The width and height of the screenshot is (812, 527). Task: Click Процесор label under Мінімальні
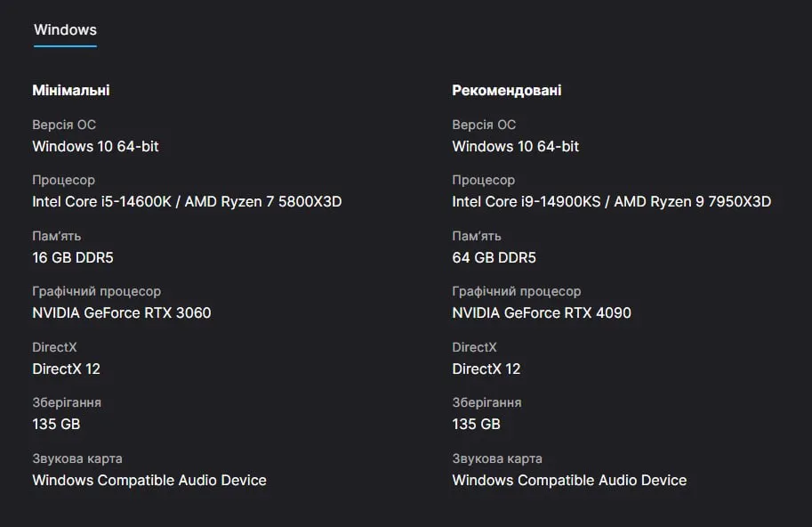(x=64, y=181)
